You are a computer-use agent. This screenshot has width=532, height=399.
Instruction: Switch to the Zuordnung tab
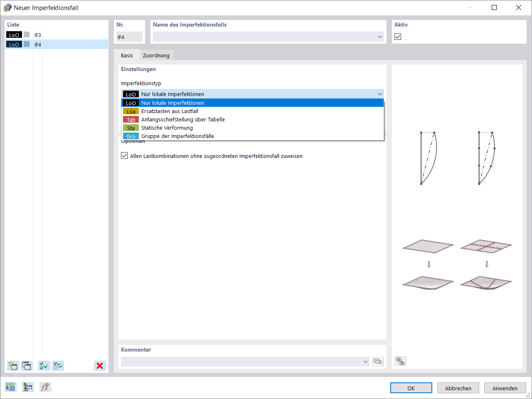(156, 55)
